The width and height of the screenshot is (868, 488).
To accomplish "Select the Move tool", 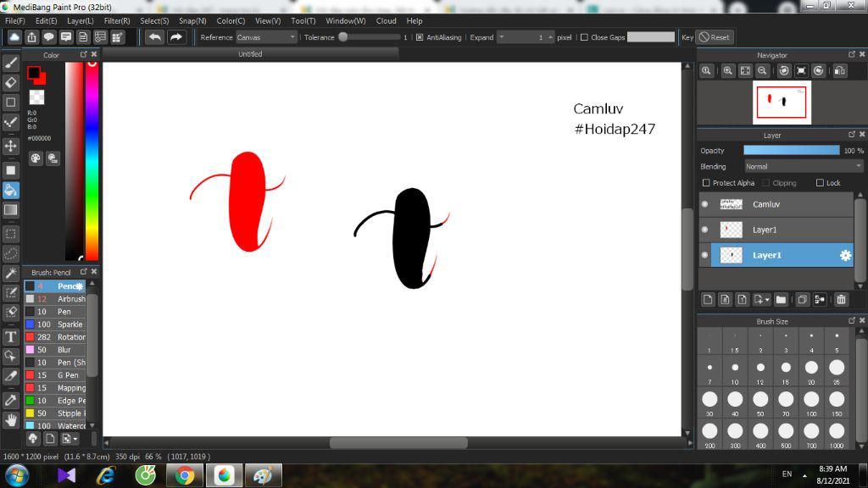I will click(x=10, y=146).
